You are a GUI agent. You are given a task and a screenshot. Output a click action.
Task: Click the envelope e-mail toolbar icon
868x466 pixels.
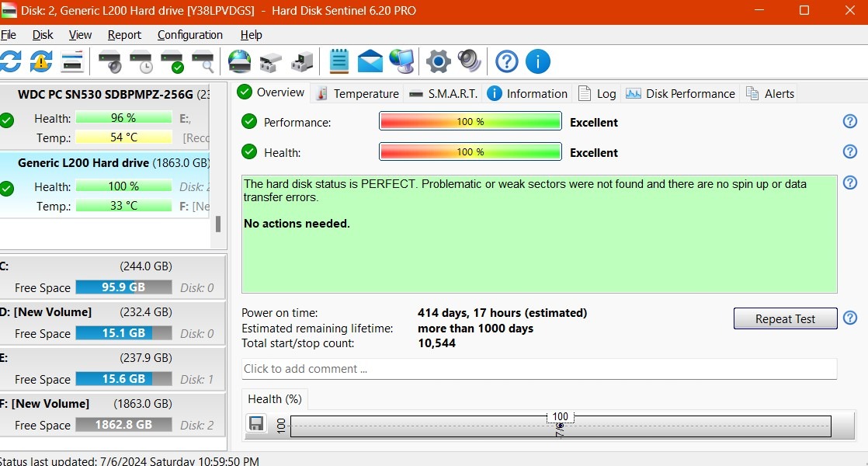click(370, 61)
